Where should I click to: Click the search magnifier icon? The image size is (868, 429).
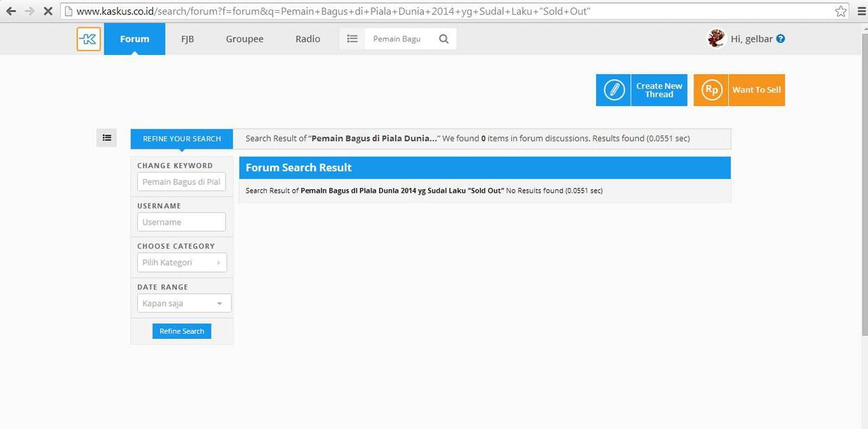point(443,39)
